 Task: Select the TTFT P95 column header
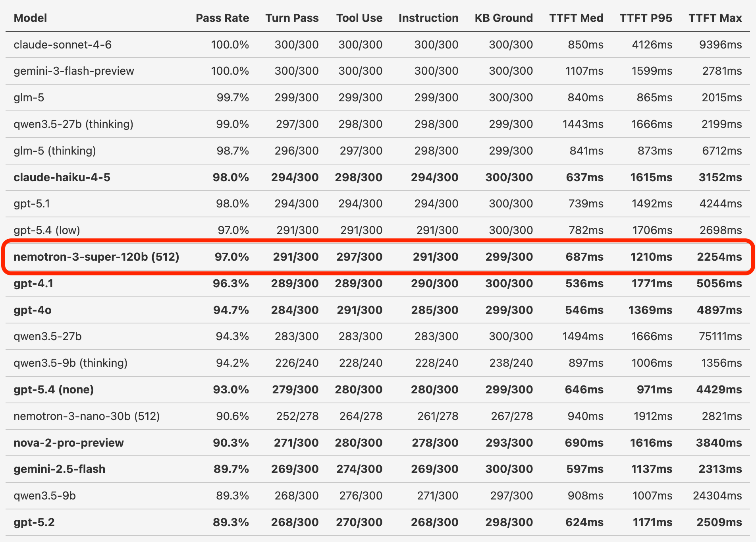click(x=646, y=18)
